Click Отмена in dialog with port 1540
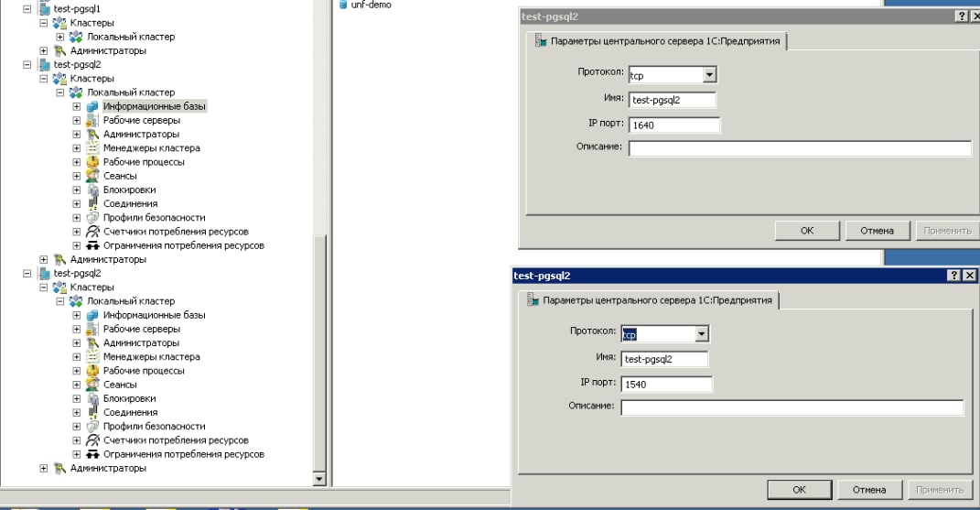 coord(869,490)
